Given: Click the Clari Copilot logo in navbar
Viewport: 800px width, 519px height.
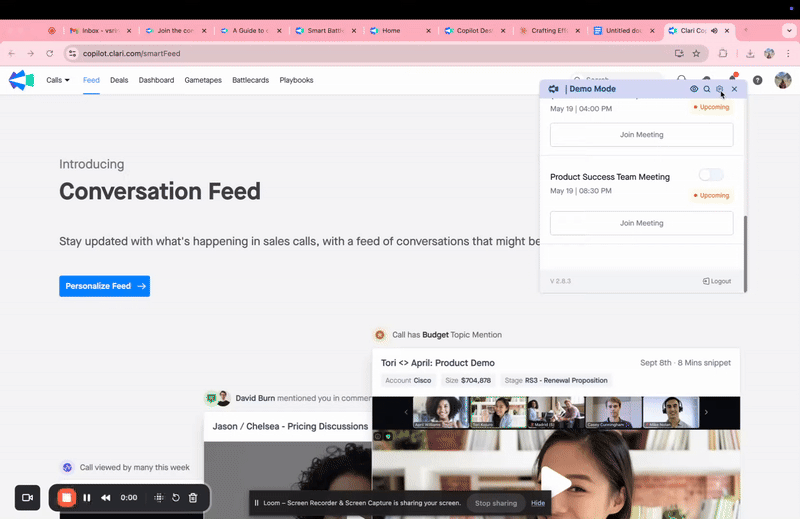Looking at the screenshot, I should 21,80.
